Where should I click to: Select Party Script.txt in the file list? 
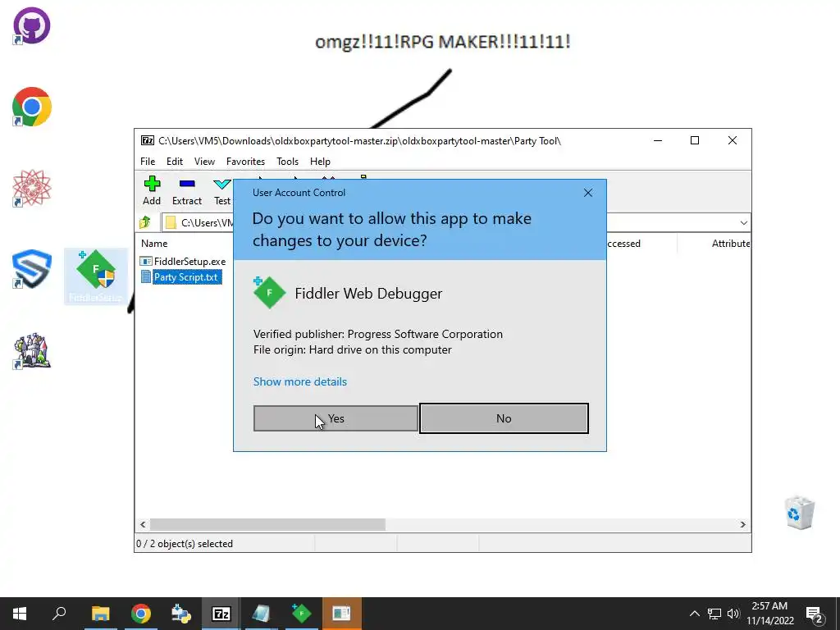186,277
